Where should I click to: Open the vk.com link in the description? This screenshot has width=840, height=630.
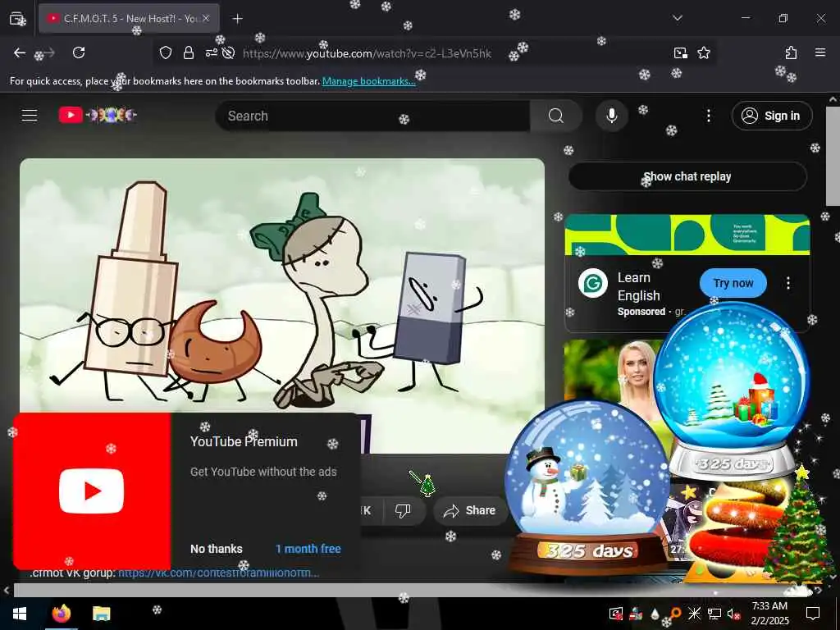point(218,573)
